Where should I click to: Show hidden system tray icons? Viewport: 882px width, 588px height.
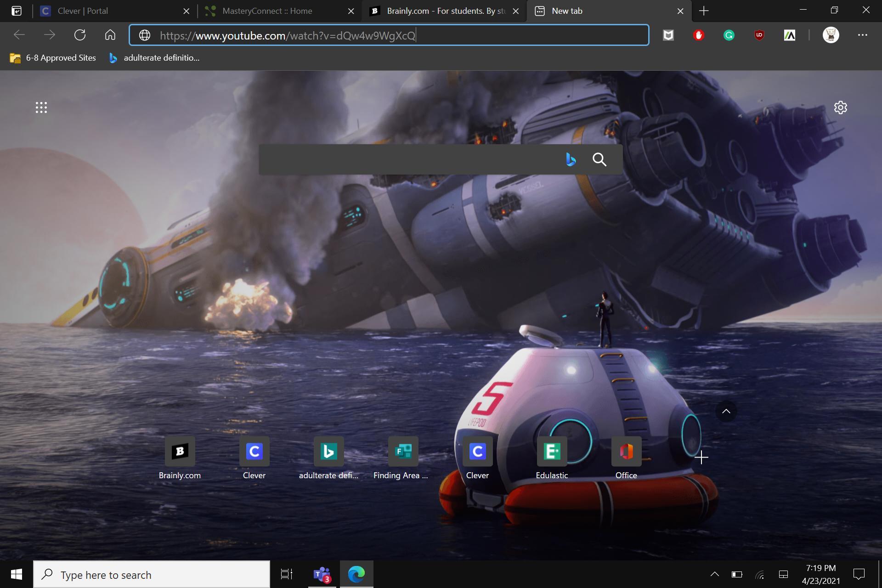coord(714,574)
